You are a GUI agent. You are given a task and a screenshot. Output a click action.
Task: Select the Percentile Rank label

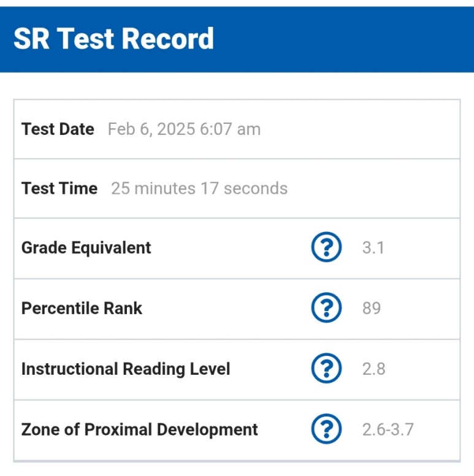click(x=82, y=308)
